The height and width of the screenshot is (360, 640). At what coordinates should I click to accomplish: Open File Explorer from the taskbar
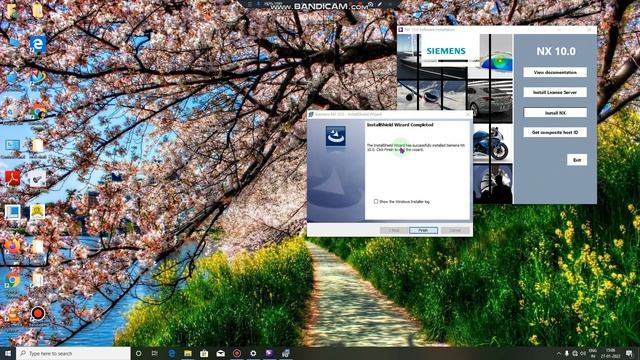pyautogui.click(x=188, y=353)
